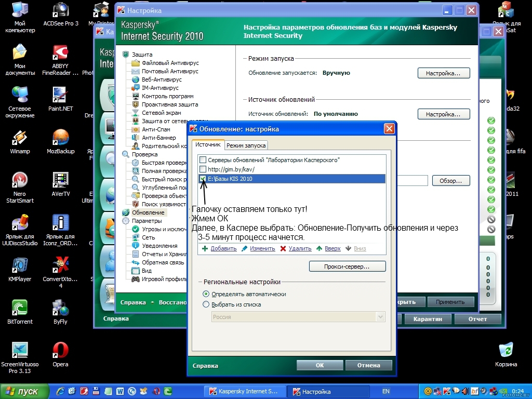Screen dimensions: 532x399
Task: Open Справка link in update dialog
Action: [x=205, y=366]
